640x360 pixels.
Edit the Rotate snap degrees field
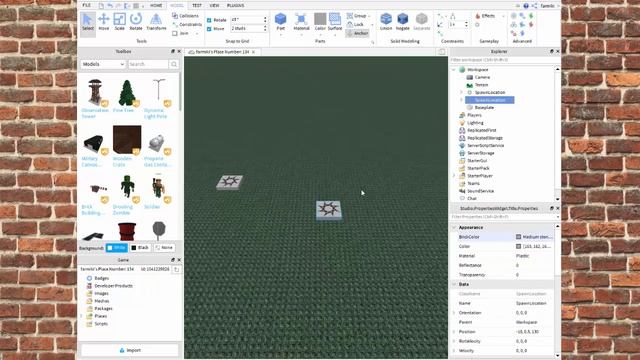pyautogui.click(x=247, y=20)
